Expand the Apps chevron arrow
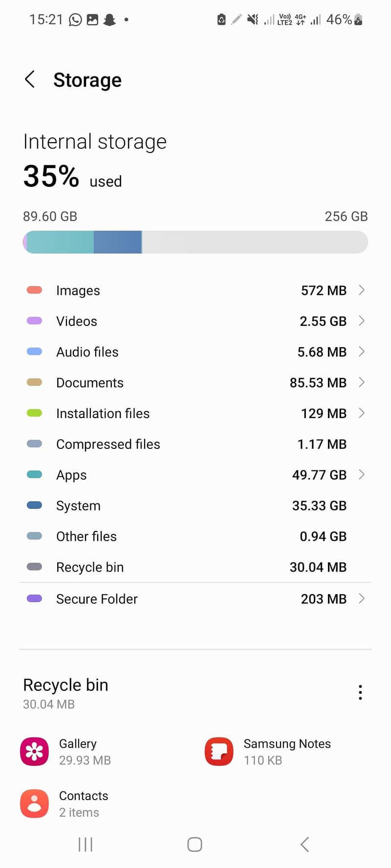This screenshot has width=391, height=868. pyautogui.click(x=362, y=475)
